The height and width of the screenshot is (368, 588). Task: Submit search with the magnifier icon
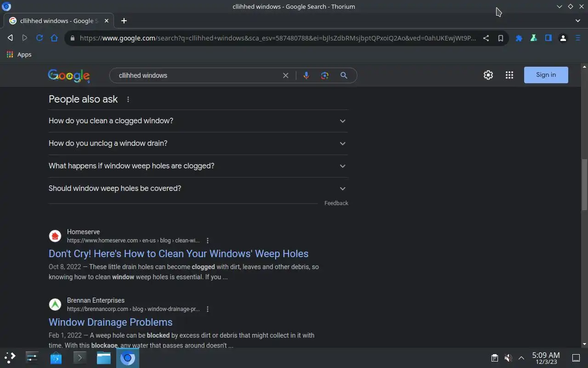click(x=344, y=75)
